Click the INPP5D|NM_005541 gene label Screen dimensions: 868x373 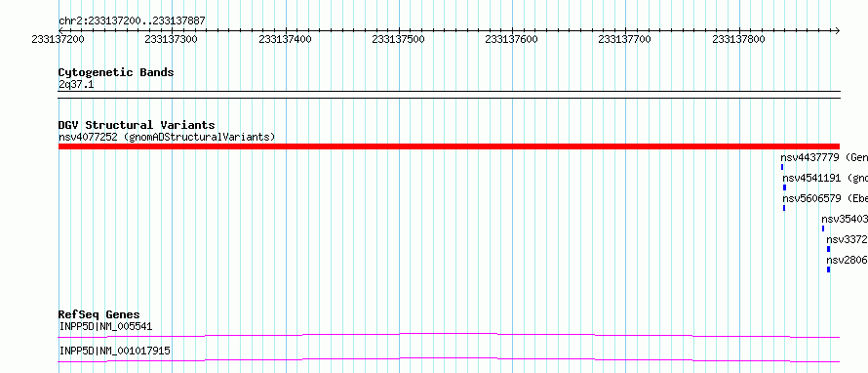(x=105, y=327)
